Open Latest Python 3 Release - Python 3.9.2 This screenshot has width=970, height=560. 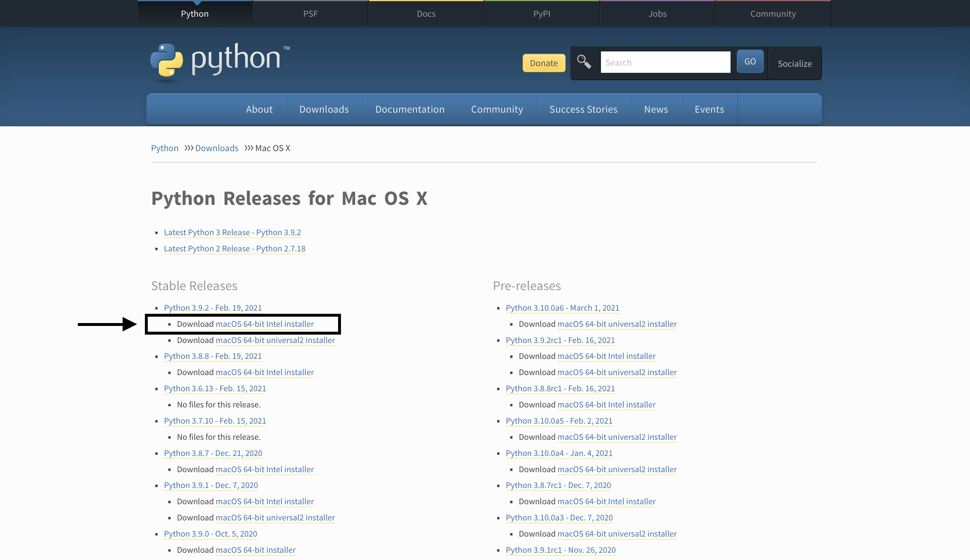(232, 232)
